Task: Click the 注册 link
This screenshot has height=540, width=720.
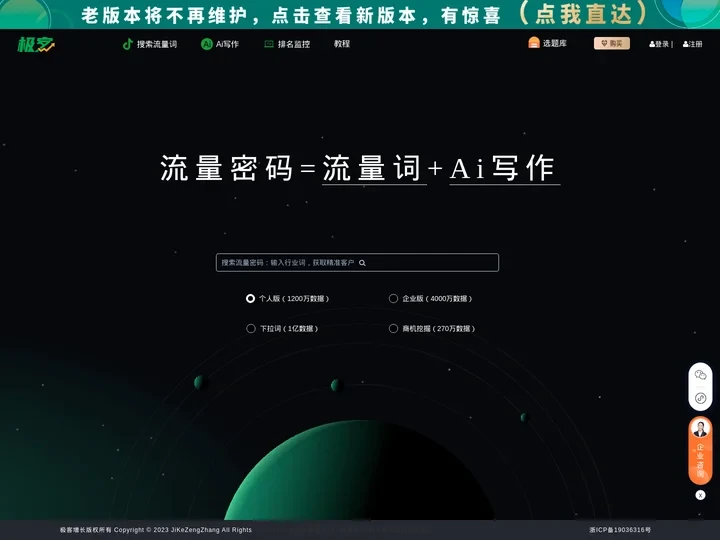Action: (x=692, y=44)
